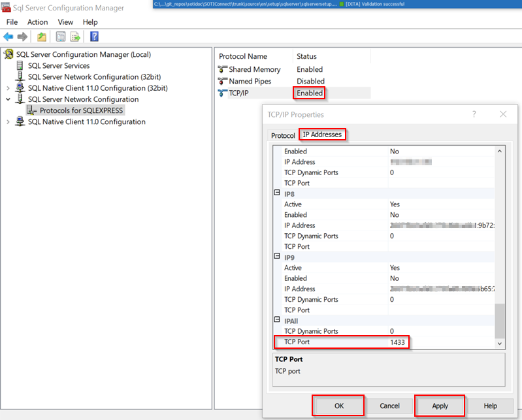Click the IP8 TCP Port empty field
Image resolution: width=522 pixels, height=420 pixels.
[441, 247]
